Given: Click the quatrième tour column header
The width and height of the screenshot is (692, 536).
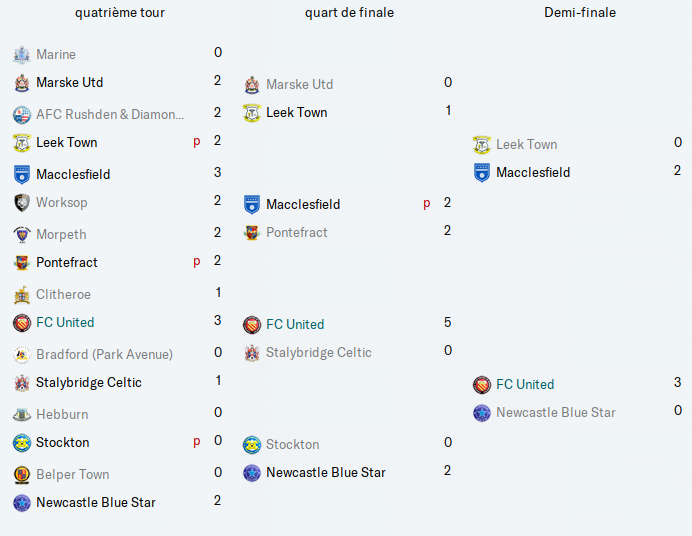Looking at the screenshot, I should point(120,12).
